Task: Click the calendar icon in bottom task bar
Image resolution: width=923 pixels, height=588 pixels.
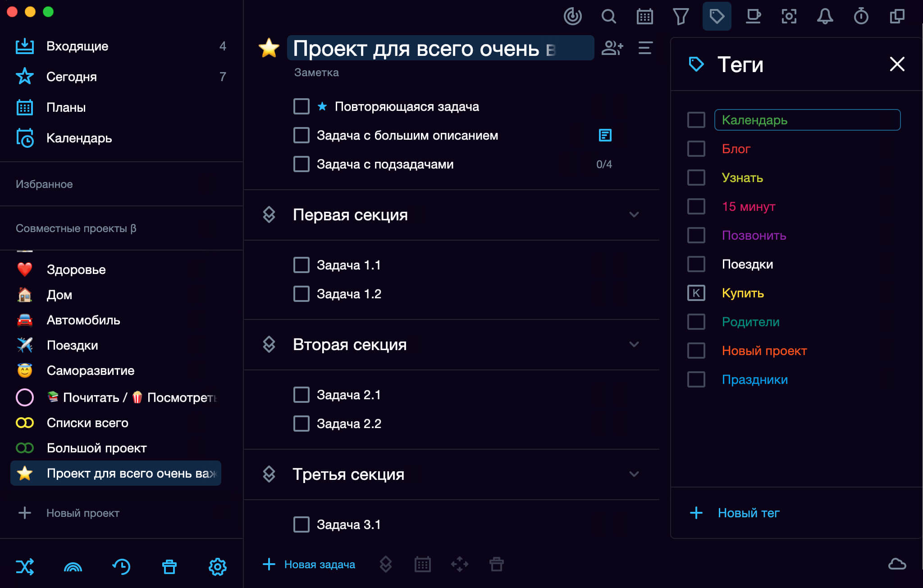Action: [x=423, y=564]
